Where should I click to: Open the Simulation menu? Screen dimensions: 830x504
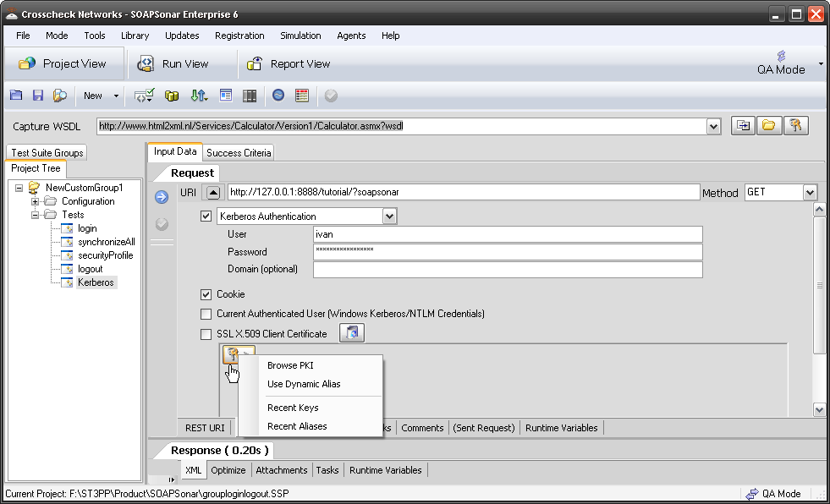point(300,36)
